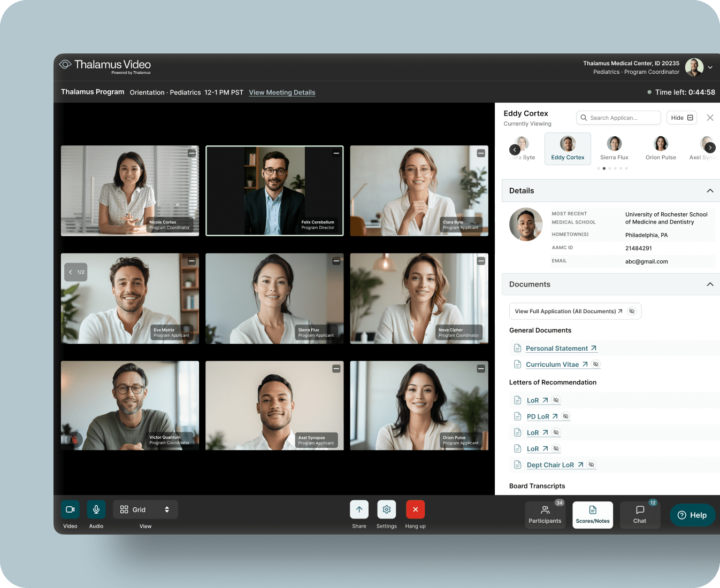Open the Participants panel
Viewport: 720px width, 588px height.
[x=545, y=515]
